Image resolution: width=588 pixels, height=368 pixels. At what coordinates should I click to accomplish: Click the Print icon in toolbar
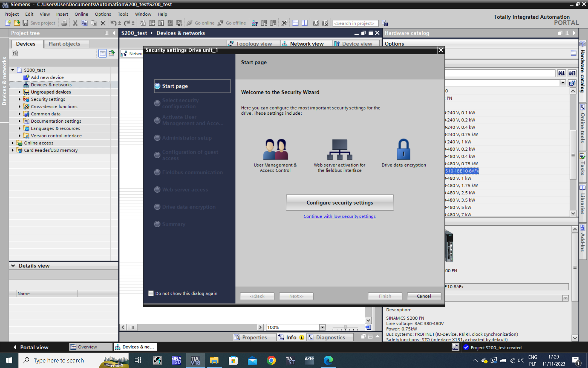click(64, 23)
